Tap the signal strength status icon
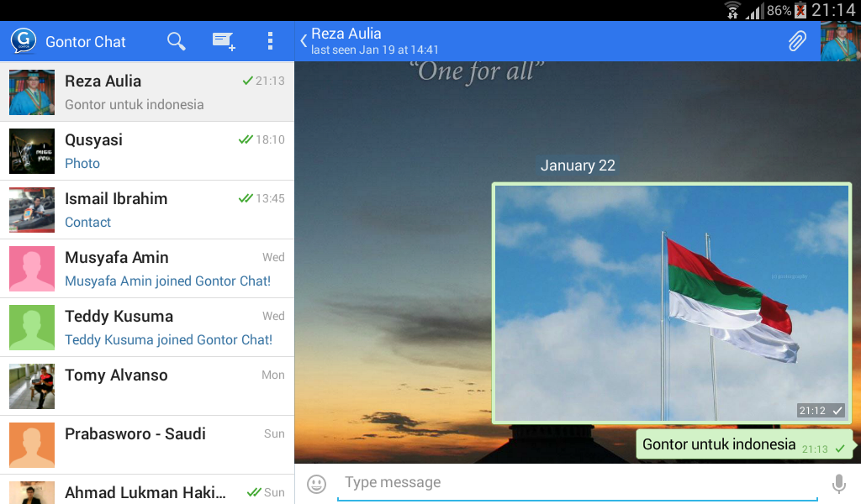Screen dimensions: 861x504 pos(753,12)
